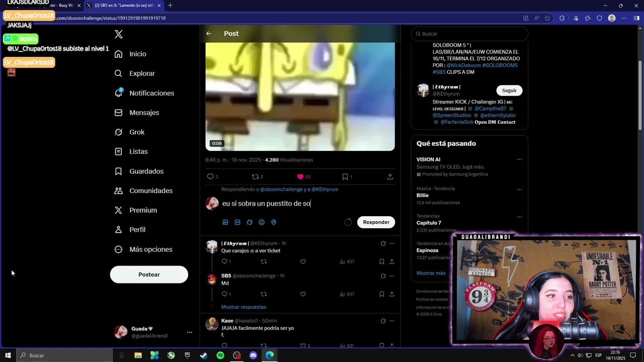This screenshot has height=362, width=644.
Task: Click the reply icon on main post
Action: [x=210, y=176]
